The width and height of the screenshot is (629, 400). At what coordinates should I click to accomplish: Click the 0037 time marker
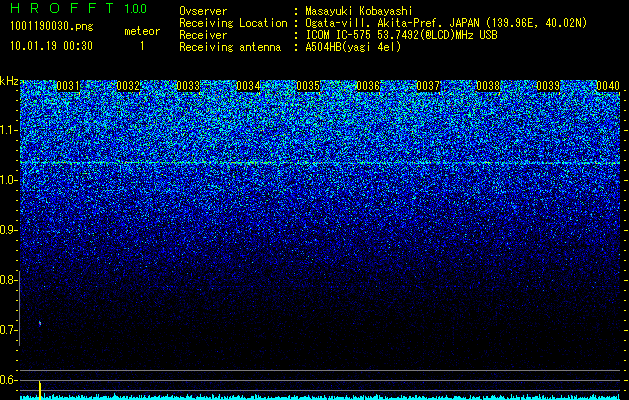(x=428, y=86)
